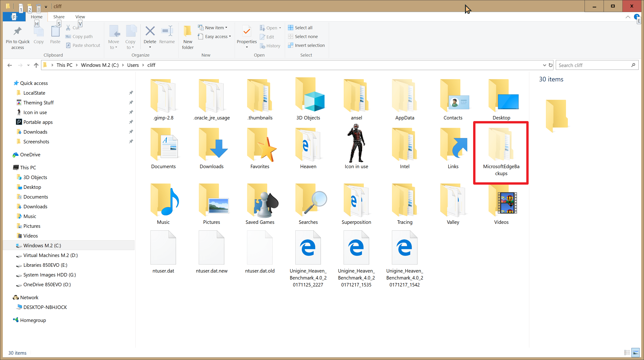Image resolution: width=644 pixels, height=360 pixels.
Task: Invert the current selection
Action: point(306,45)
